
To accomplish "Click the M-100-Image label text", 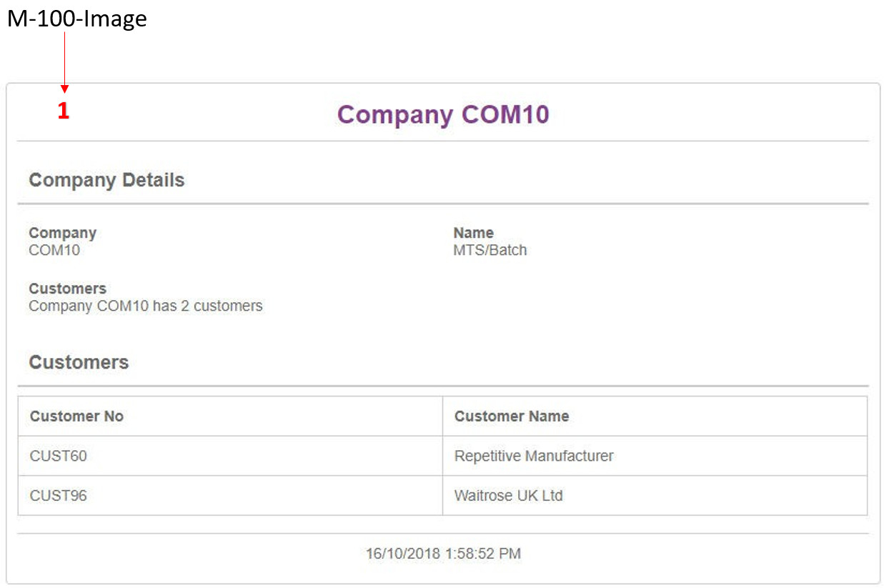I will coord(77,19).
